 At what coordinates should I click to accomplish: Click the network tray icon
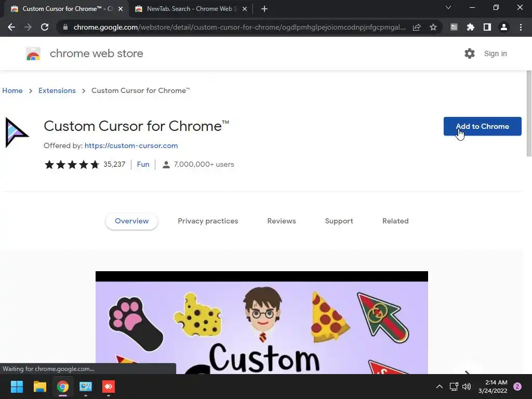454,387
